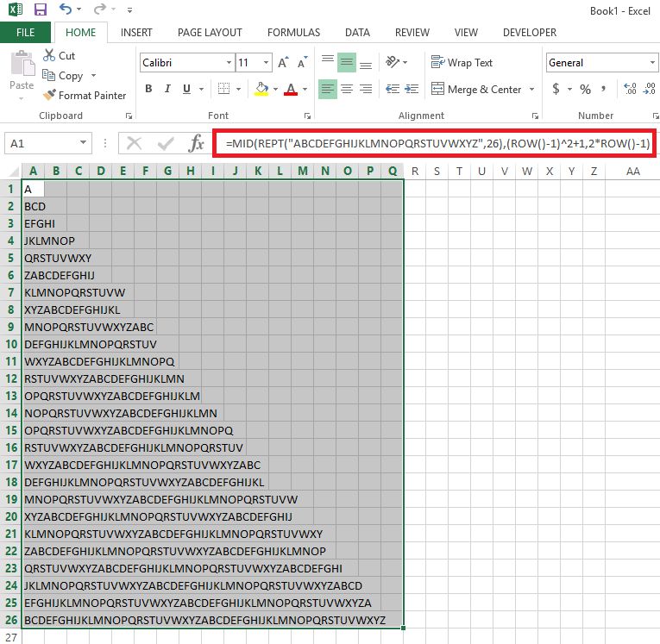The width and height of the screenshot is (660, 644).
Task: Select row 27 header
Action: (x=10, y=637)
